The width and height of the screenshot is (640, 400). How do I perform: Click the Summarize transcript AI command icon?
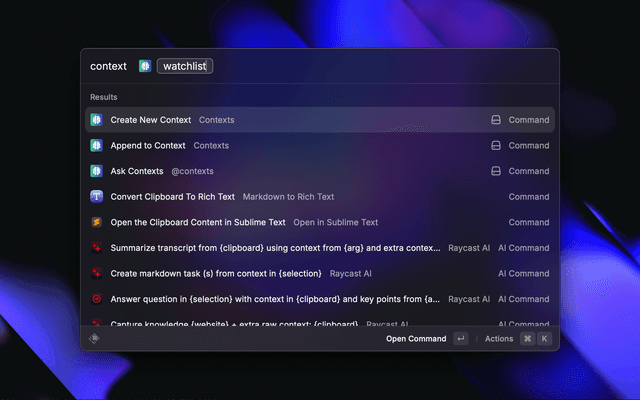[97, 248]
